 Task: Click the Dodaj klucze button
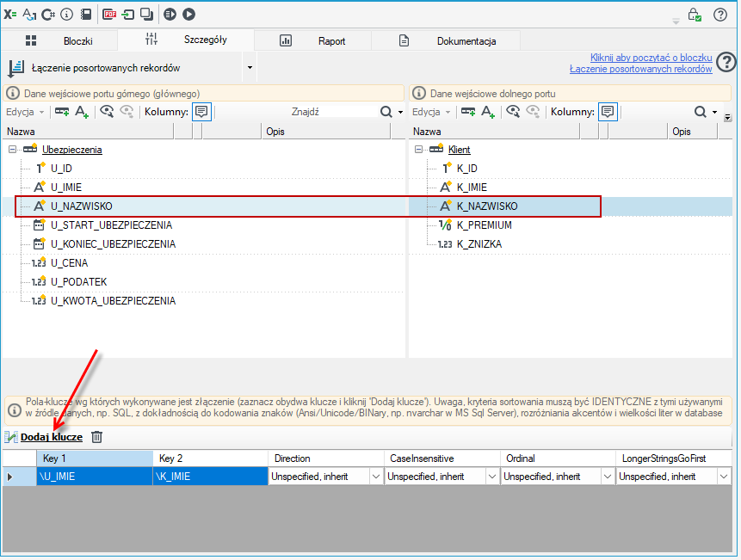point(52,437)
